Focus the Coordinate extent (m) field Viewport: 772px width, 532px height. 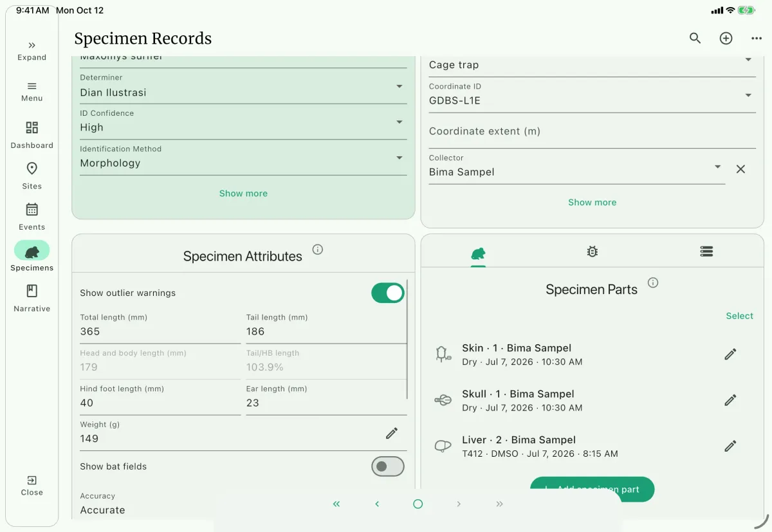592,131
